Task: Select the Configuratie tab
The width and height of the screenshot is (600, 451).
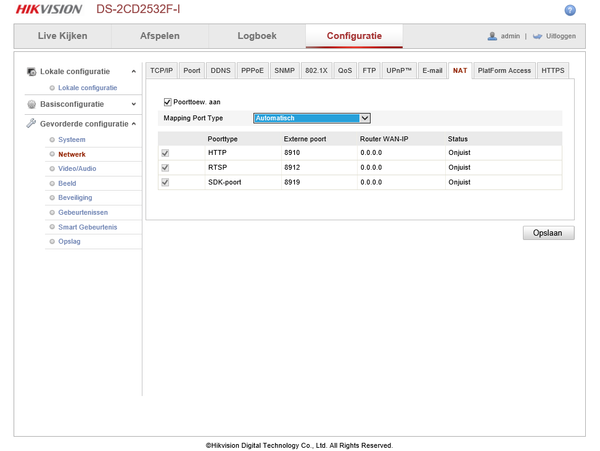Action: 354,36
